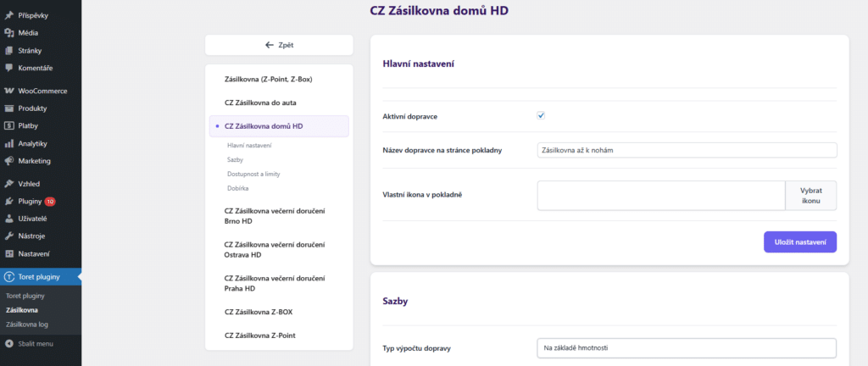This screenshot has width=868, height=366.
Task: Click the Produkty box icon
Action: click(x=8, y=108)
